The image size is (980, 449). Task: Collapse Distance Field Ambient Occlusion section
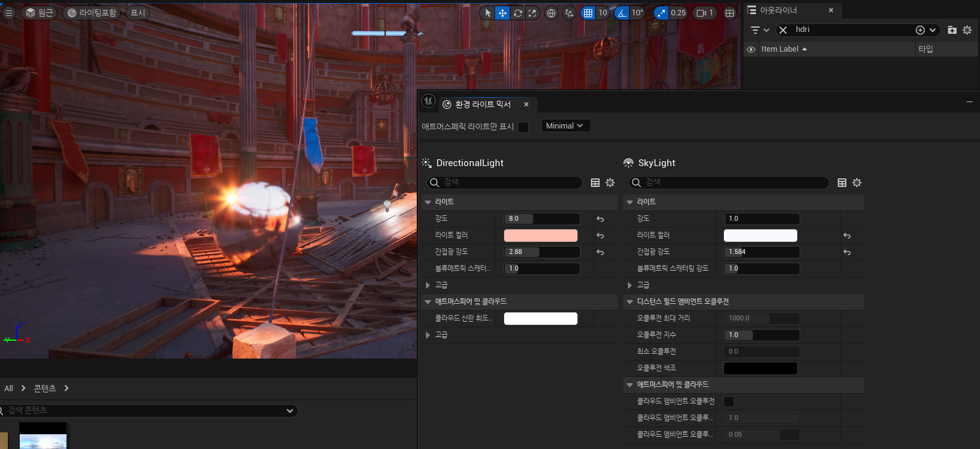(630, 302)
